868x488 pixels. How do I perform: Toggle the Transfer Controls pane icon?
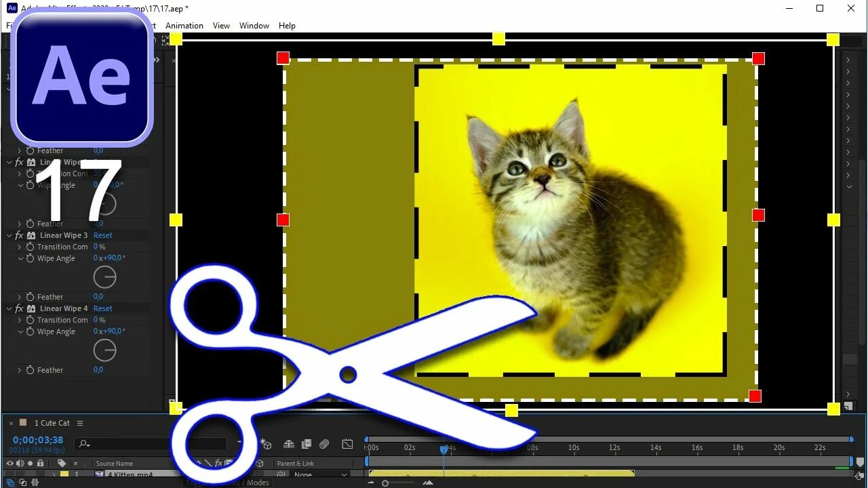pos(23,483)
